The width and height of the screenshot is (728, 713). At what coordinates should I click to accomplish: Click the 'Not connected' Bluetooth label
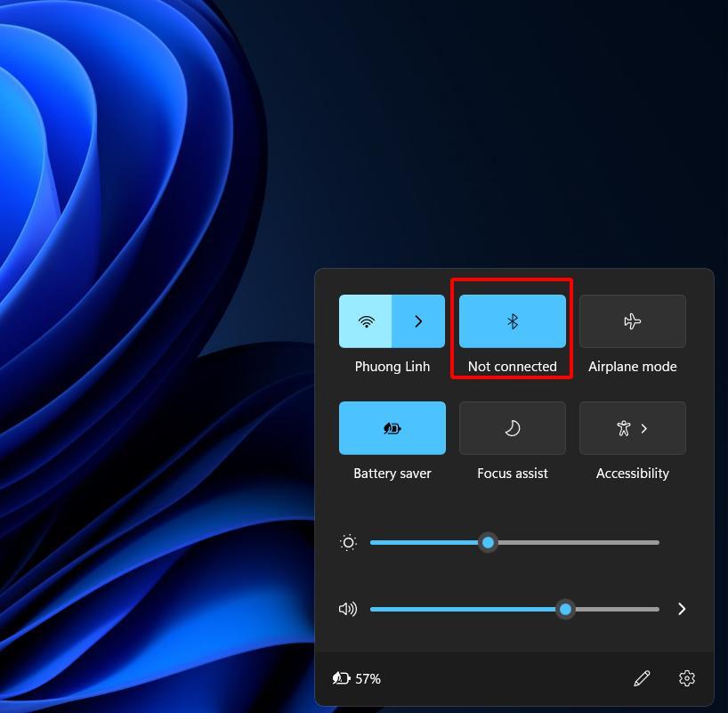pyautogui.click(x=512, y=367)
